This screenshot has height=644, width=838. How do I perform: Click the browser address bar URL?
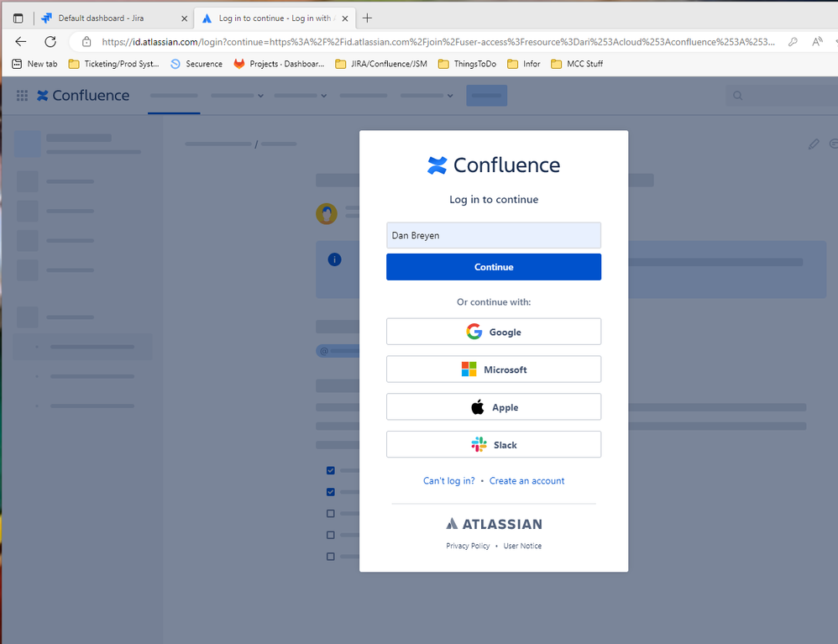tap(438, 42)
